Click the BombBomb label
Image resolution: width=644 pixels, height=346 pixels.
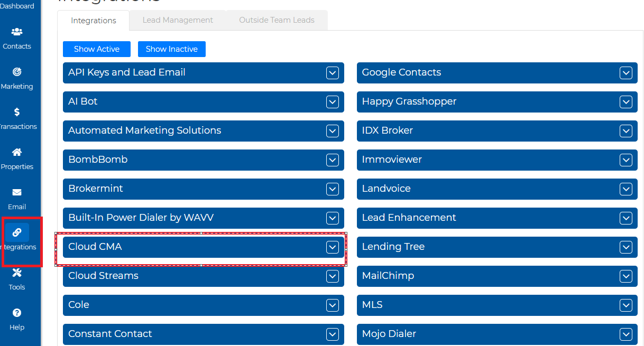coord(98,160)
